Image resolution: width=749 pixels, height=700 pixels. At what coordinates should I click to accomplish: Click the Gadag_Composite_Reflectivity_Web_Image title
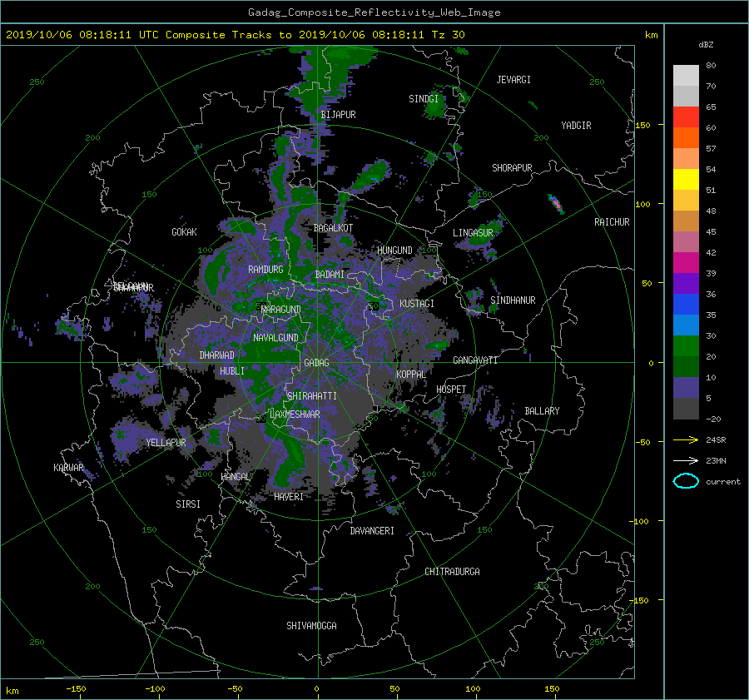(374, 12)
